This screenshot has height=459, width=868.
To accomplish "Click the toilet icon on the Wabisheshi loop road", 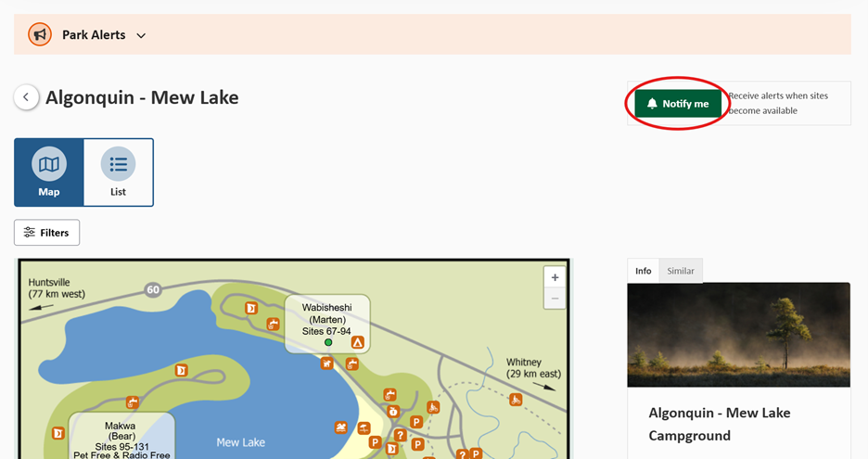I will [x=251, y=308].
